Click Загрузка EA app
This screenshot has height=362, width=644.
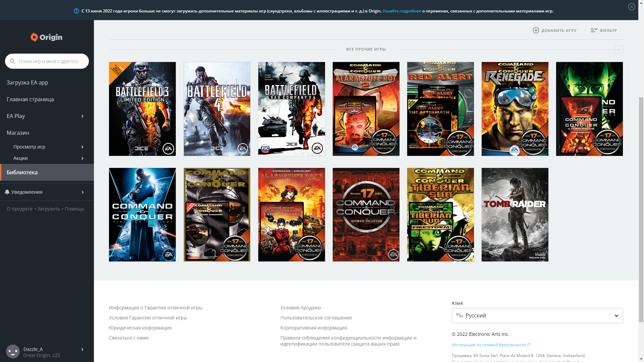coord(28,82)
